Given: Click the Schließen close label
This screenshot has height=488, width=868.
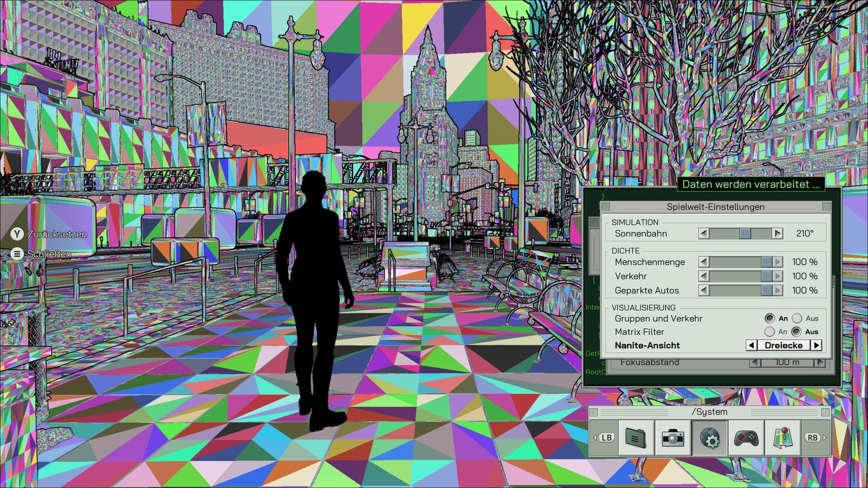Looking at the screenshot, I should point(49,254).
